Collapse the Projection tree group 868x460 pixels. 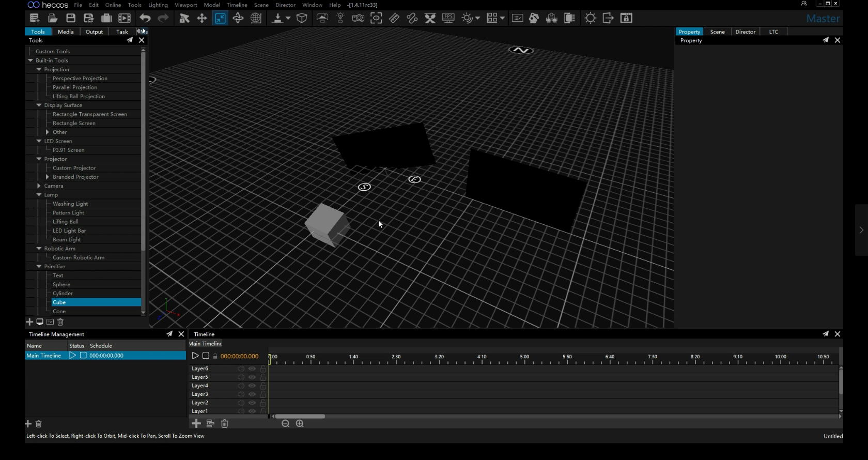click(x=39, y=69)
